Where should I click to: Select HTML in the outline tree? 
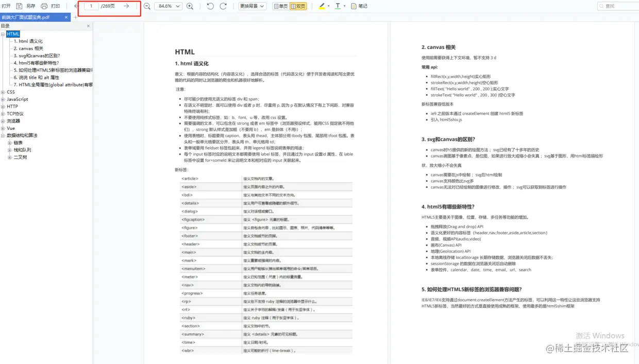click(x=13, y=34)
